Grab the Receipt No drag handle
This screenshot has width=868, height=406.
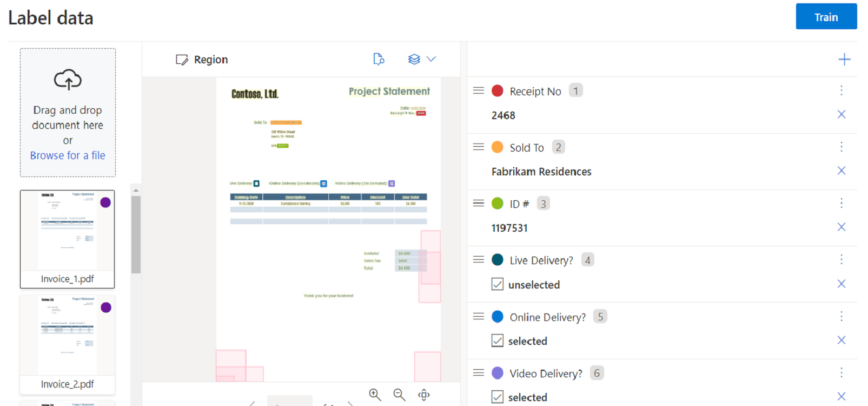pyautogui.click(x=479, y=90)
